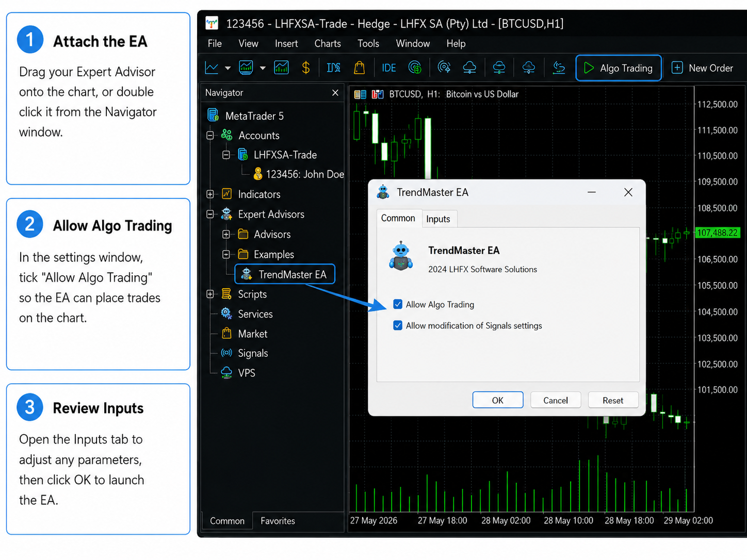Click the curved arrows icon left of Algo Trading
This screenshot has width=747, height=560.
(559, 68)
